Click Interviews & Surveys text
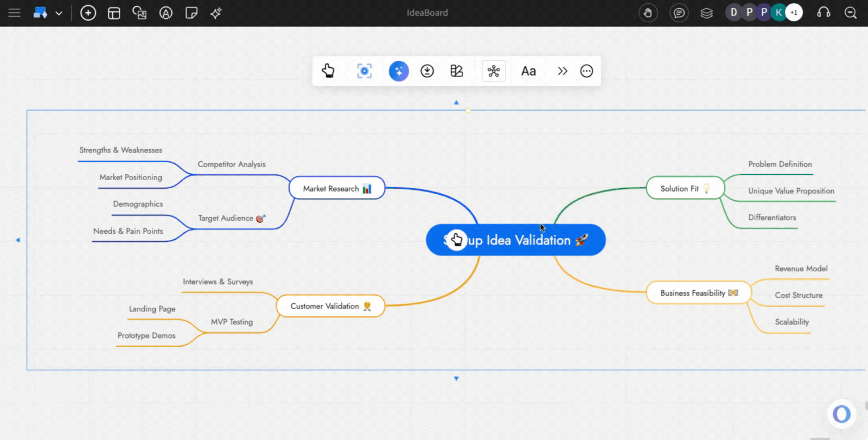 pyautogui.click(x=218, y=282)
